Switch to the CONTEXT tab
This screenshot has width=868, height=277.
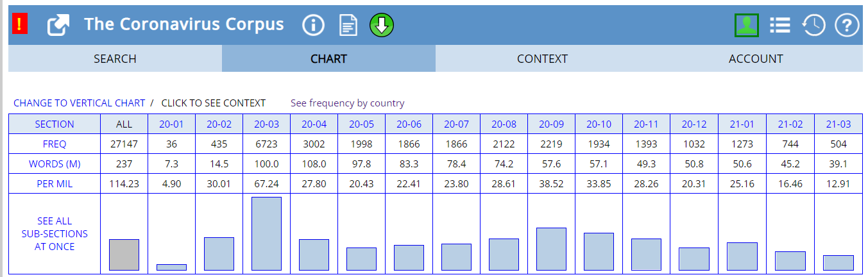pos(542,58)
